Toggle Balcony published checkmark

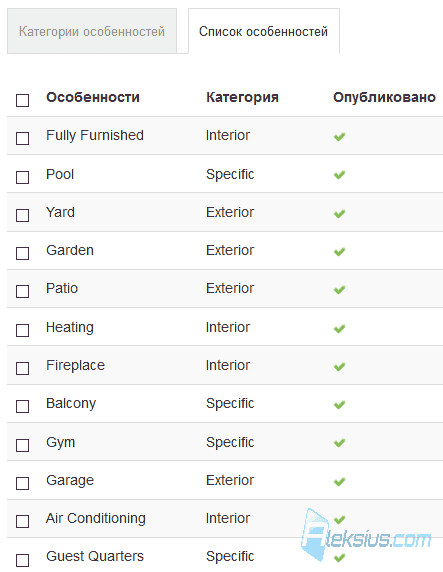pyautogui.click(x=339, y=405)
